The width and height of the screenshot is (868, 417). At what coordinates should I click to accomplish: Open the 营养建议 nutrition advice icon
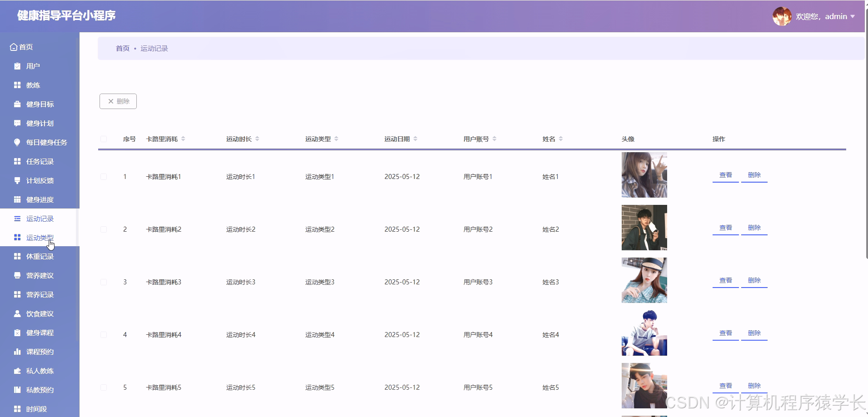(16, 275)
